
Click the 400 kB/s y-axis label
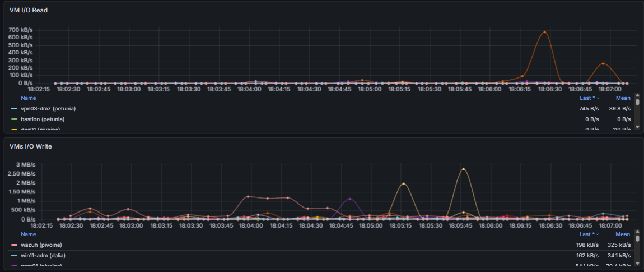point(22,53)
